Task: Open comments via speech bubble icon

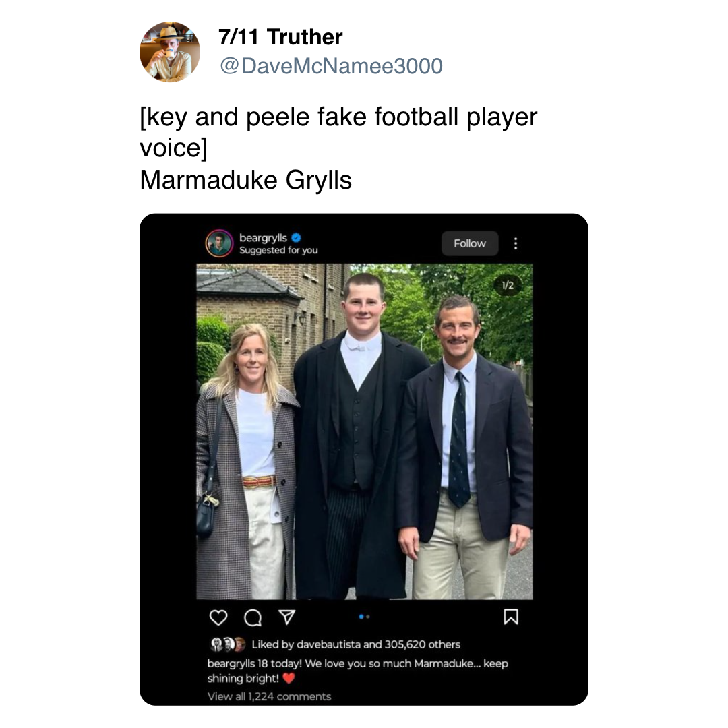Action: pyautogui.click(x=253, y=617)
